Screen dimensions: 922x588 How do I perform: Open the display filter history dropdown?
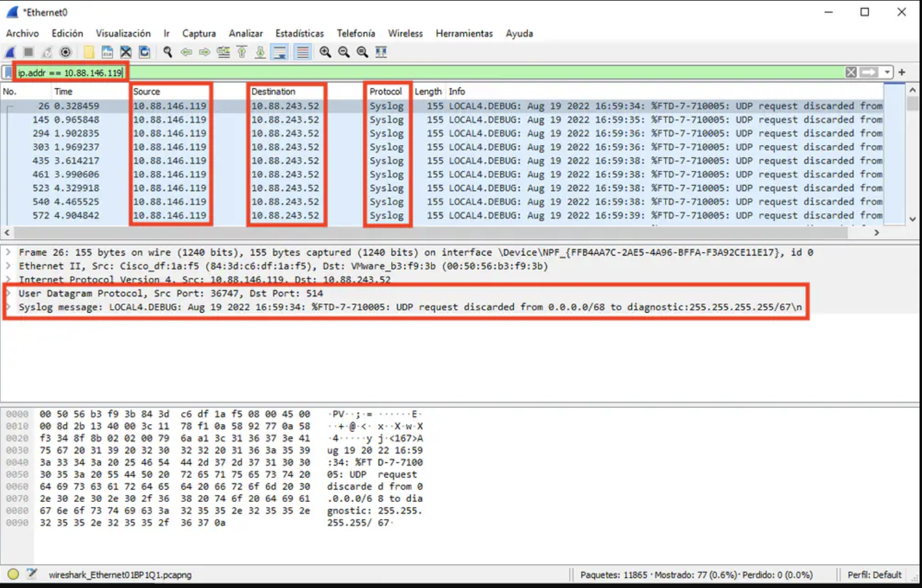[887, 73]
